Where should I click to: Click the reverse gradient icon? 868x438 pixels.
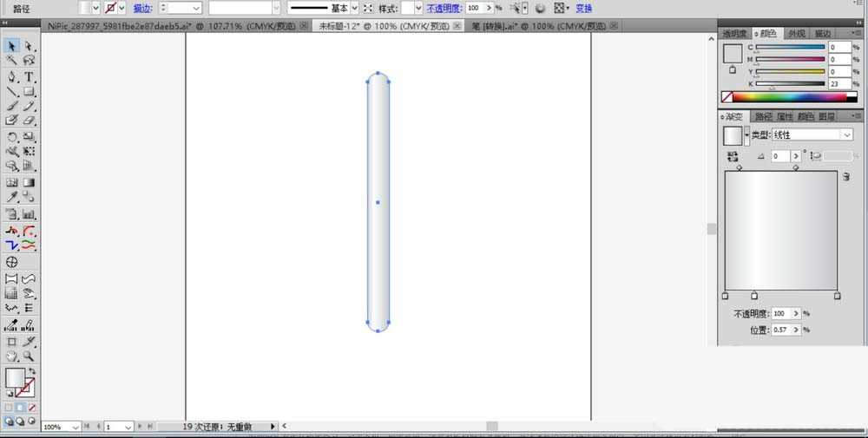[x=733, y=156]
